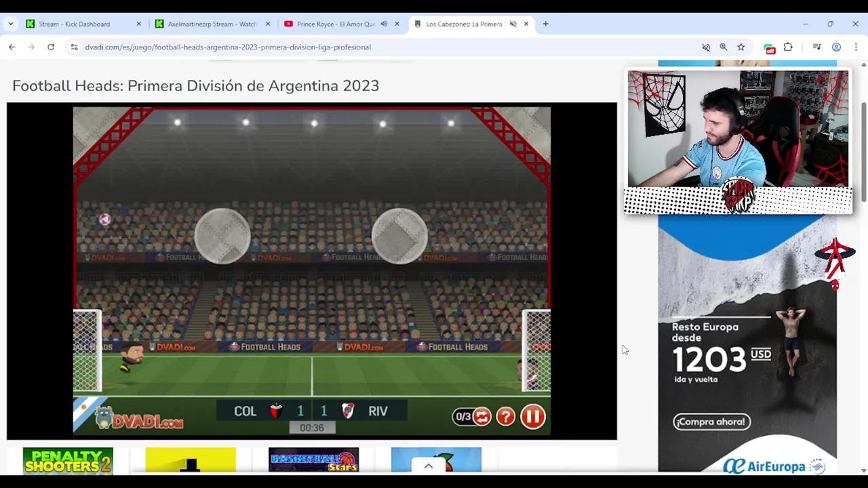This screenshot has width=868, height=488.
Task: Open the tab search dropdown arrow
Action: click(10, 24)
